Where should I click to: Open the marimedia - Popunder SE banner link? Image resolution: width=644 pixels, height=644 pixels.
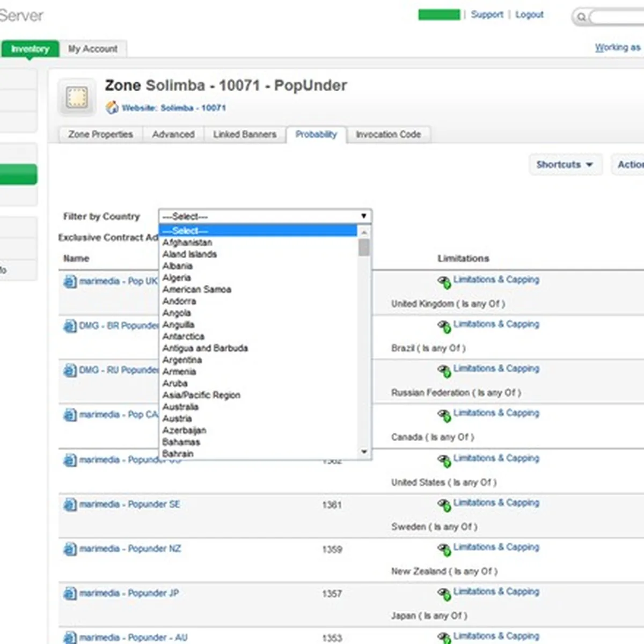[129, 504]
